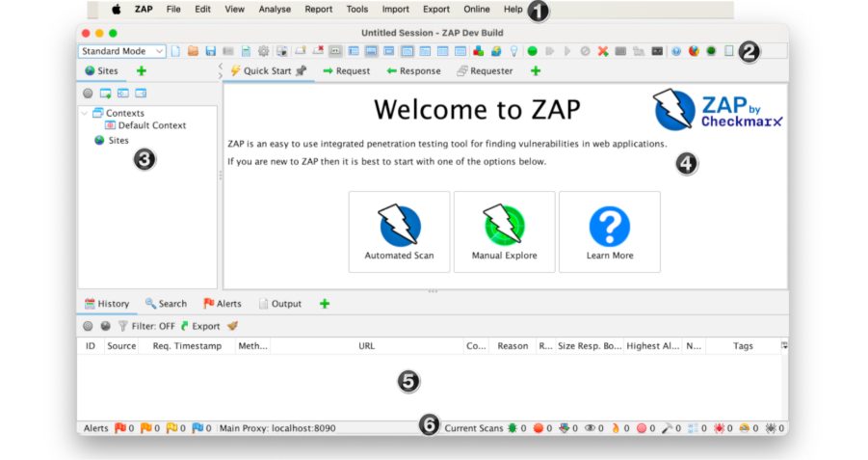Open the Online menu
This screenshot has height=460, width=868.
[477, 10]
